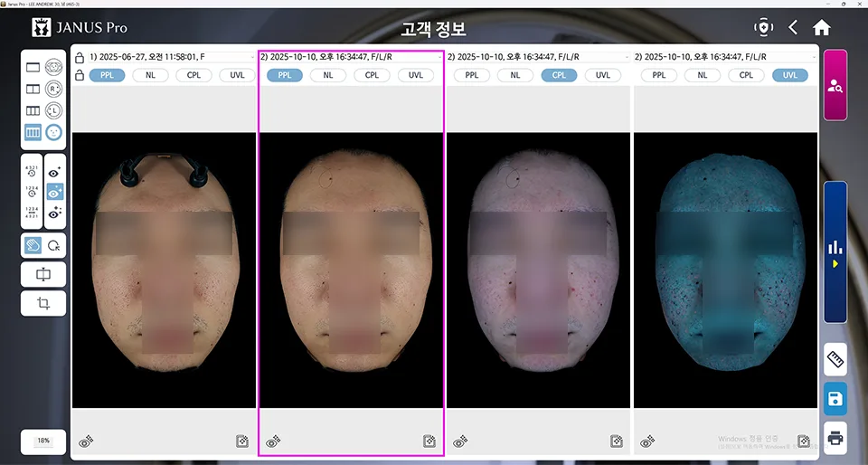Choose the left-side (L) face view
Screen dimensions: 868x465
click(x=53, y=110)
